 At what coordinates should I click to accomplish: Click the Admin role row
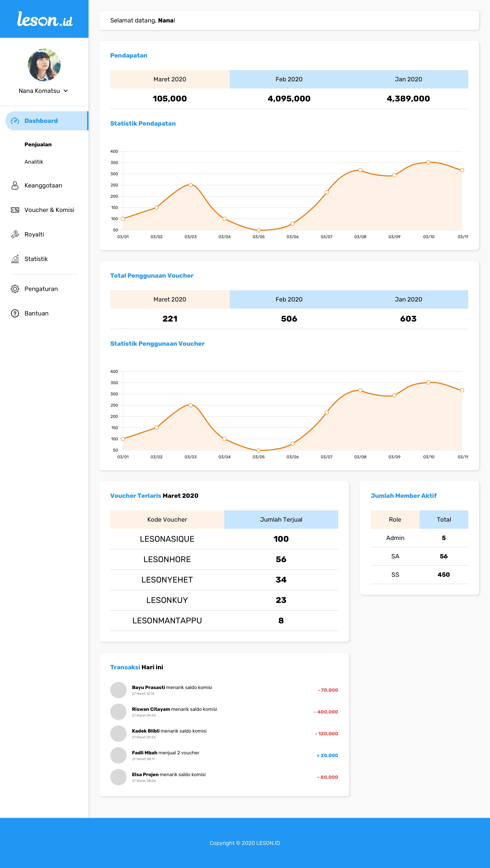point(420,538)
